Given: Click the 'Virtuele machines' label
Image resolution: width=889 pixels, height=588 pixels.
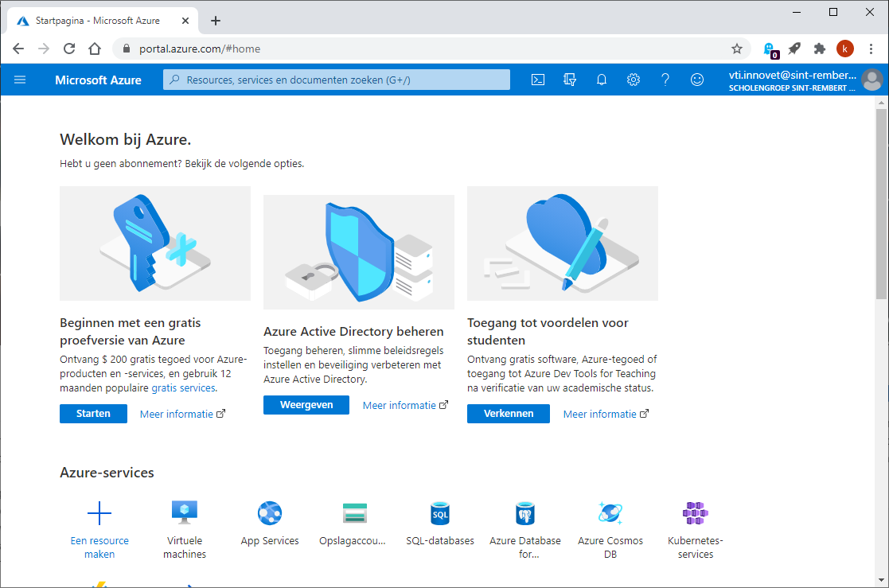Looking at the screenshot, I should point(185,547).
